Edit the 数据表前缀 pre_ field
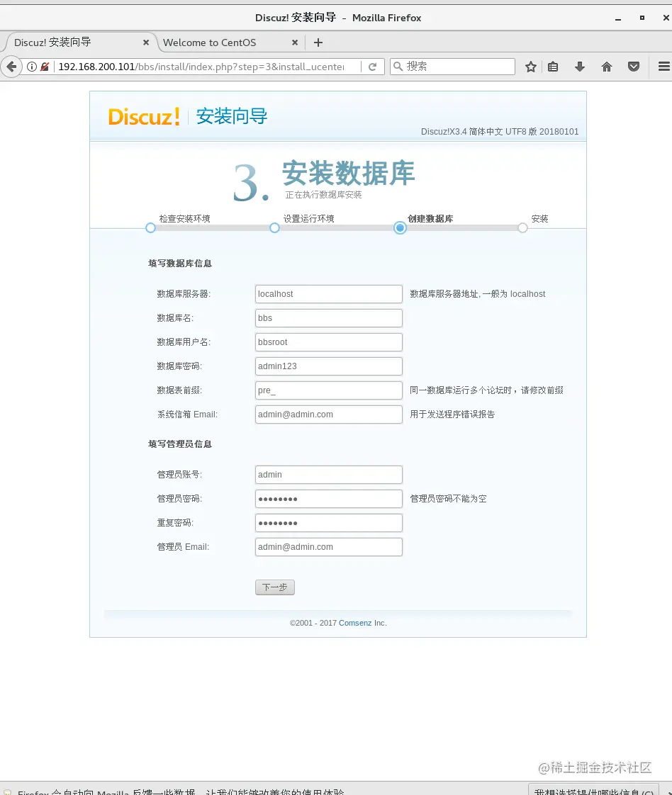 (329, 390)
